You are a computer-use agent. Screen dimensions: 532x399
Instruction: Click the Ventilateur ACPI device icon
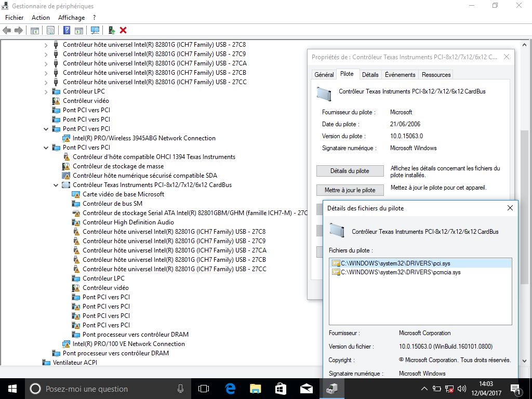pos(46,363)
